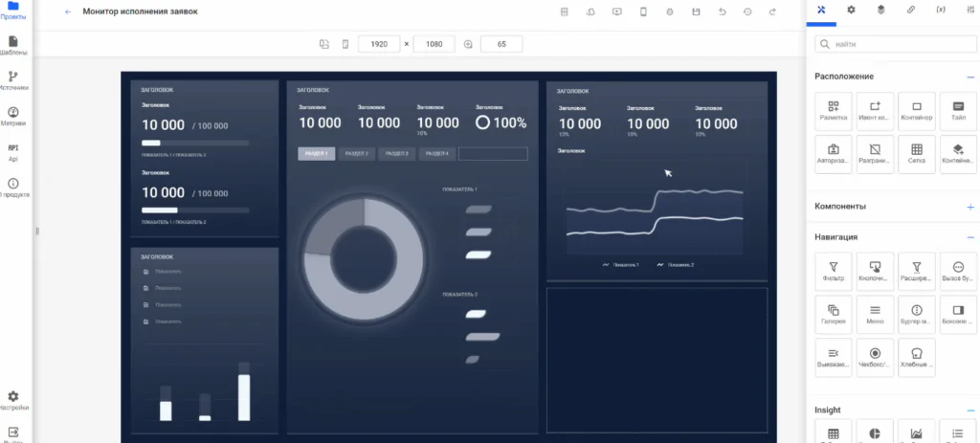
Task: Open Настройки in the left sidebar
Action: 13,401
